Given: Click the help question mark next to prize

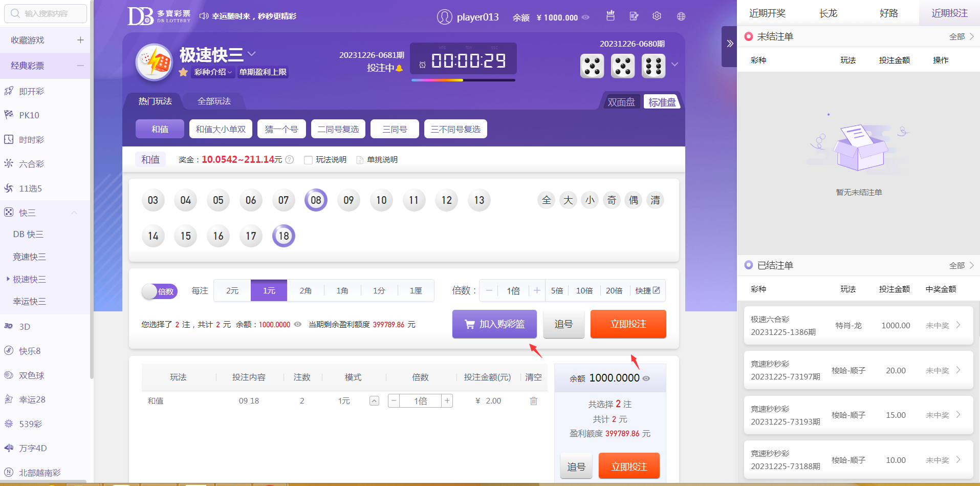Looking at the screenshot, I should (290, 160).
